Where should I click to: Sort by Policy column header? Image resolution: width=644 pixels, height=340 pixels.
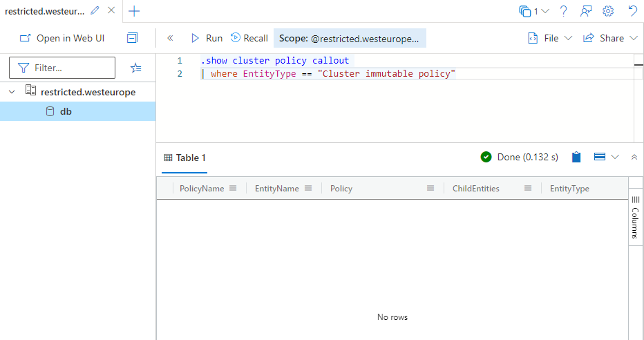coord(341,189)
